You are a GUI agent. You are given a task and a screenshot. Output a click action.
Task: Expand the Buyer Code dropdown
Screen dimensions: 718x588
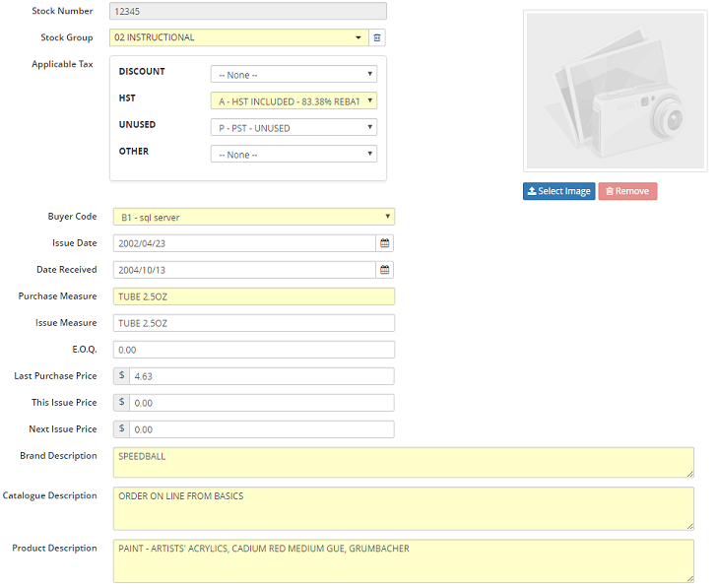point(254,217)
